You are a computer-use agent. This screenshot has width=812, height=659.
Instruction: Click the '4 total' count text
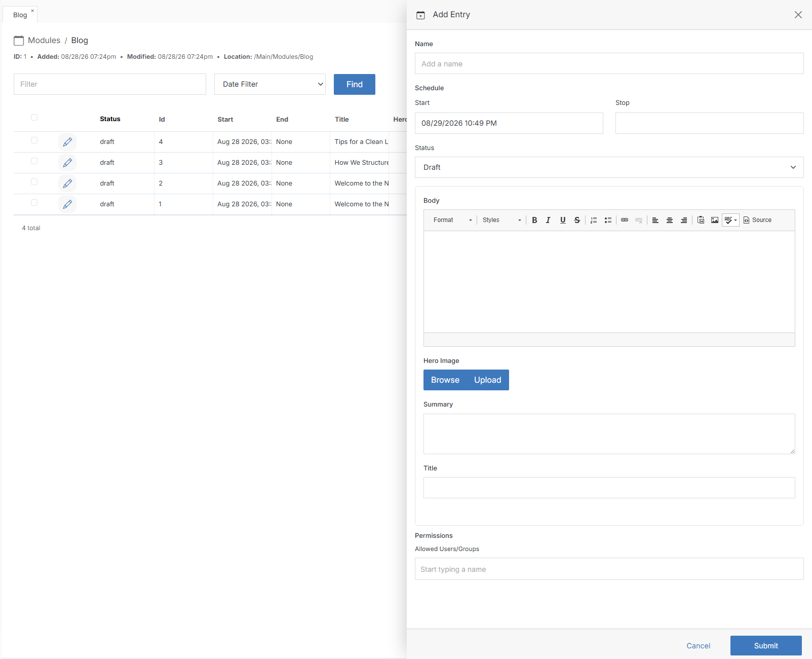[x=31, y=228]
